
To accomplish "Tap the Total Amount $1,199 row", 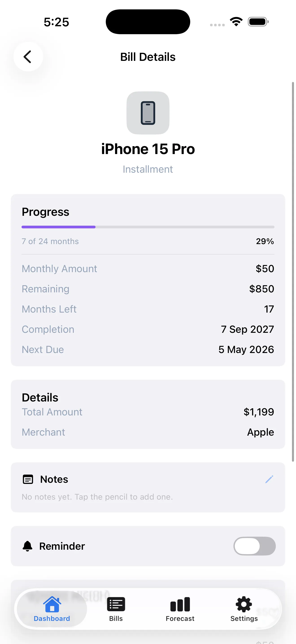I will point(148,412).
